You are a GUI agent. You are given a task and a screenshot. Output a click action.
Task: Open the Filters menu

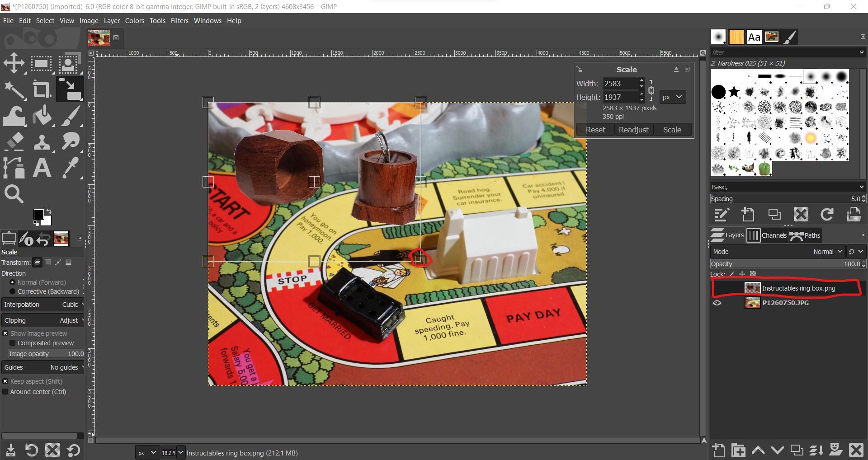179,21
